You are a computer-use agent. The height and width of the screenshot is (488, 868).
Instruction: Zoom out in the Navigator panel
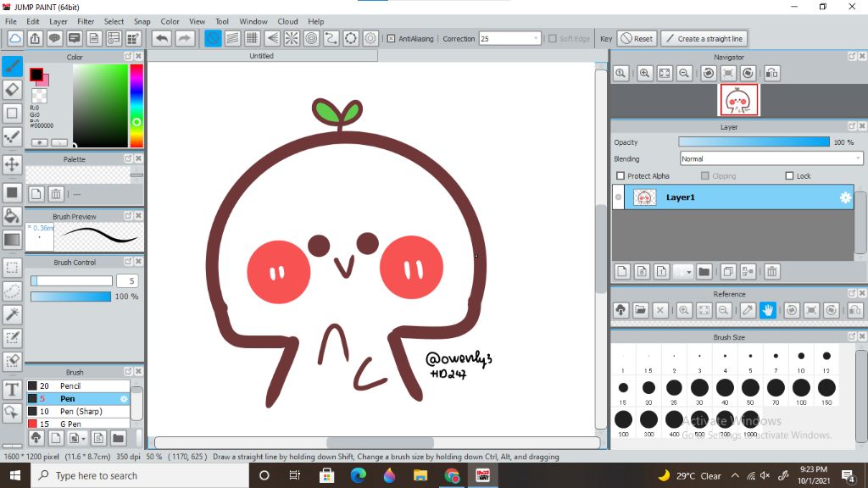click(684, 73)
